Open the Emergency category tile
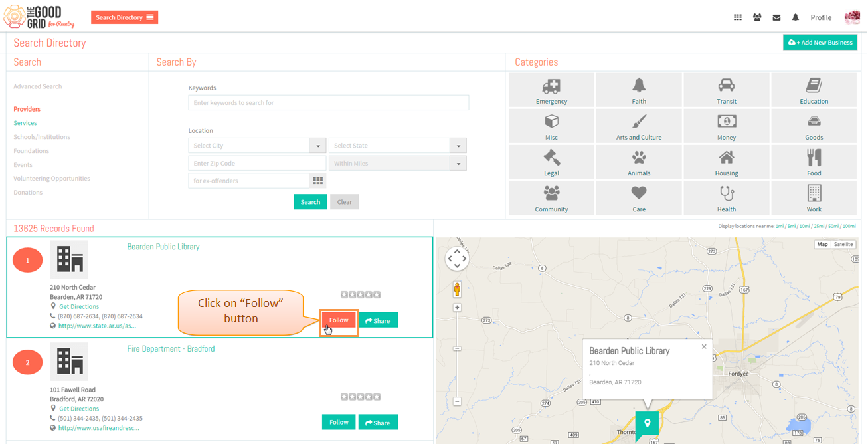The height and width of the screenshot is (448, 868). (x=551, y=90)
